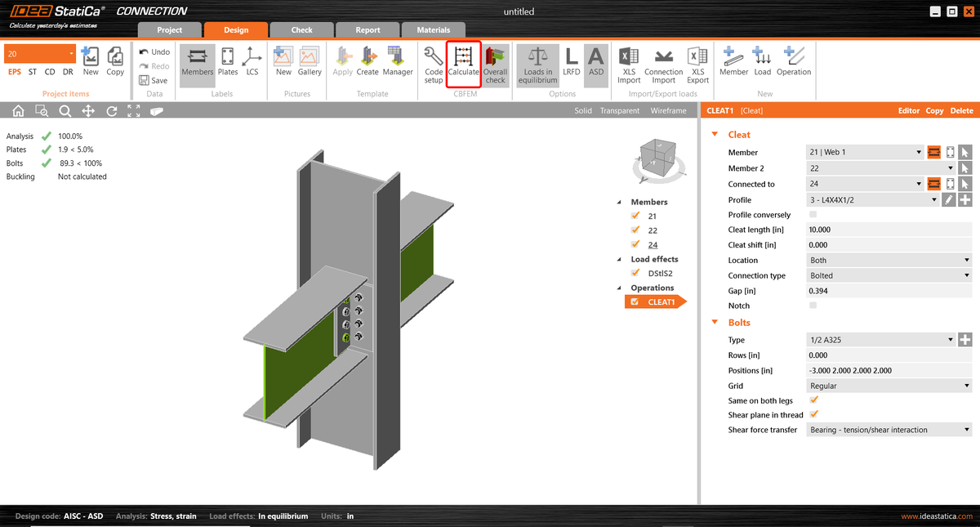The image size is (980, 527).
Task: Switch to the Report tab
Action: tap(367, 29)
